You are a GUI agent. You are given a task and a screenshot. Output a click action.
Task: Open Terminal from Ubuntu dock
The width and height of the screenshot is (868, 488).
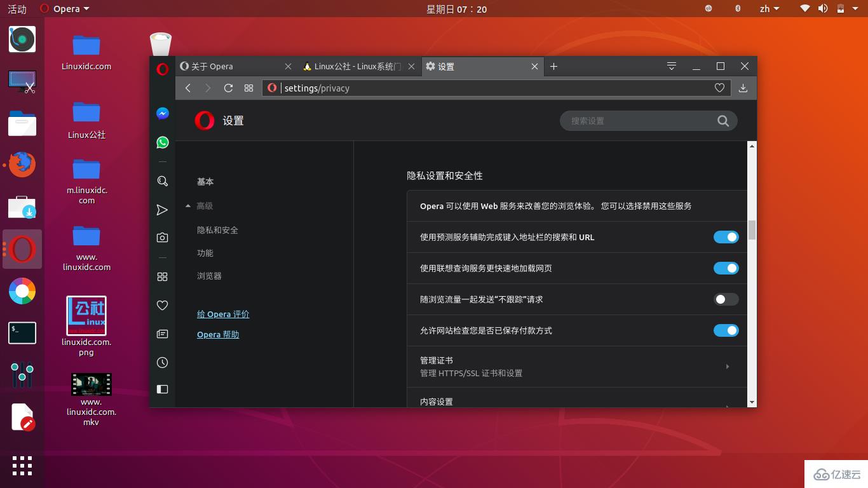(x=22, y=333)
